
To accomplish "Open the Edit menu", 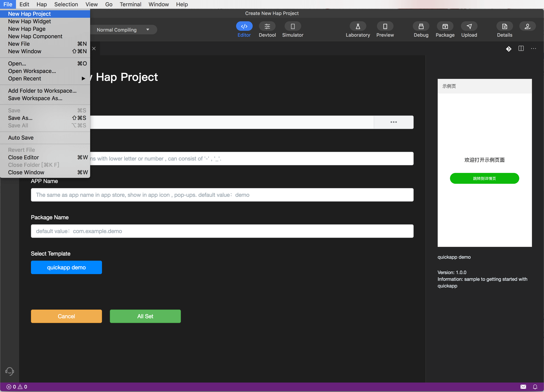I will (24, 4).
